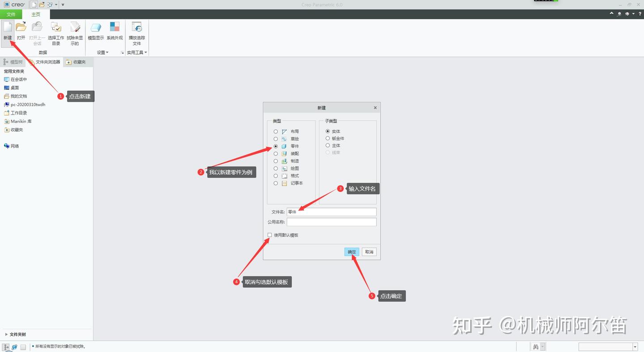This screenshot has height=352, width=644.
Task: Open the 文件 menu
Action: [11, 14]
